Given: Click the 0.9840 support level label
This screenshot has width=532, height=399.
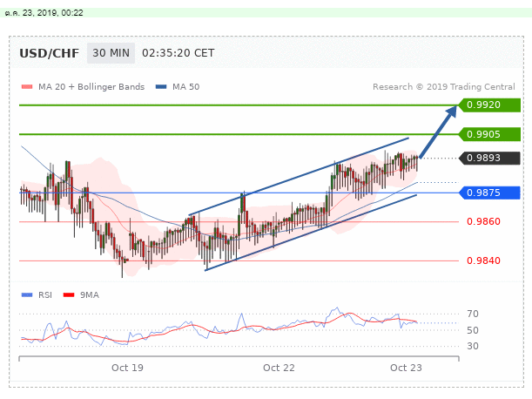Looking at the screenshot, I should [483, 260].
